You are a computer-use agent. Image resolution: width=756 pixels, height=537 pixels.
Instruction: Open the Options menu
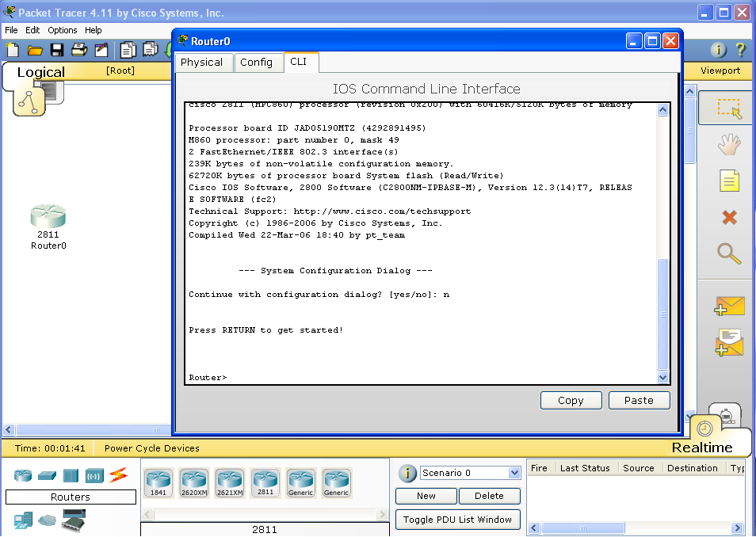(62, 30)
